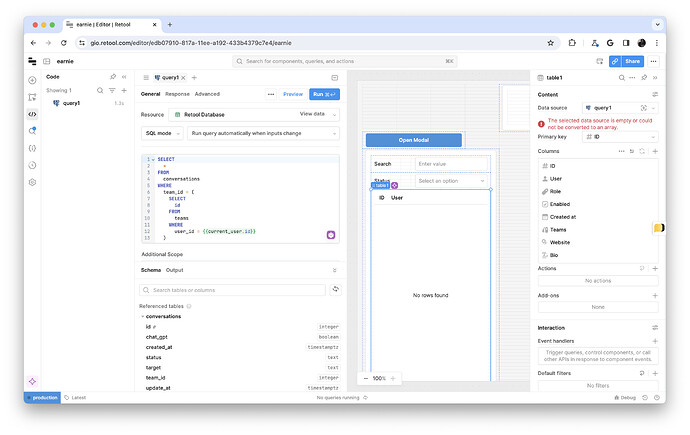Run the query with Run button
The width and height of the screenshot is (690, 435).
click(x=324, y=94)
